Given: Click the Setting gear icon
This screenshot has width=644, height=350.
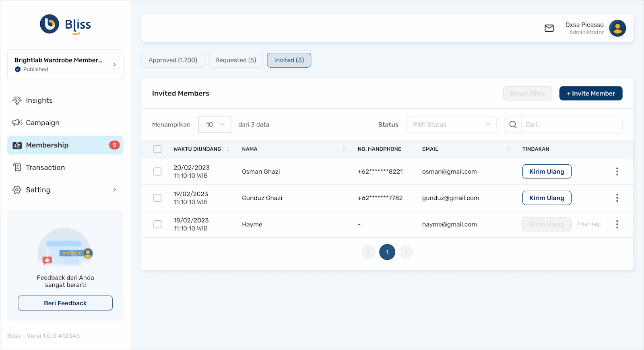Looking at the screenshot, I should point(17,190).
